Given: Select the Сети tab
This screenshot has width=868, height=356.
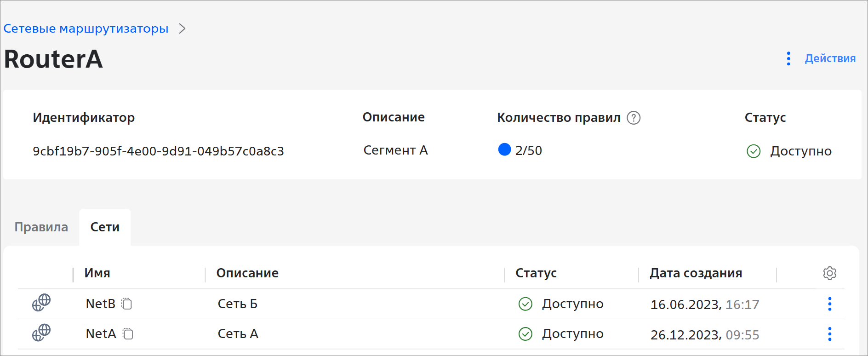Looking at the screenshot, I should (105, 227).
